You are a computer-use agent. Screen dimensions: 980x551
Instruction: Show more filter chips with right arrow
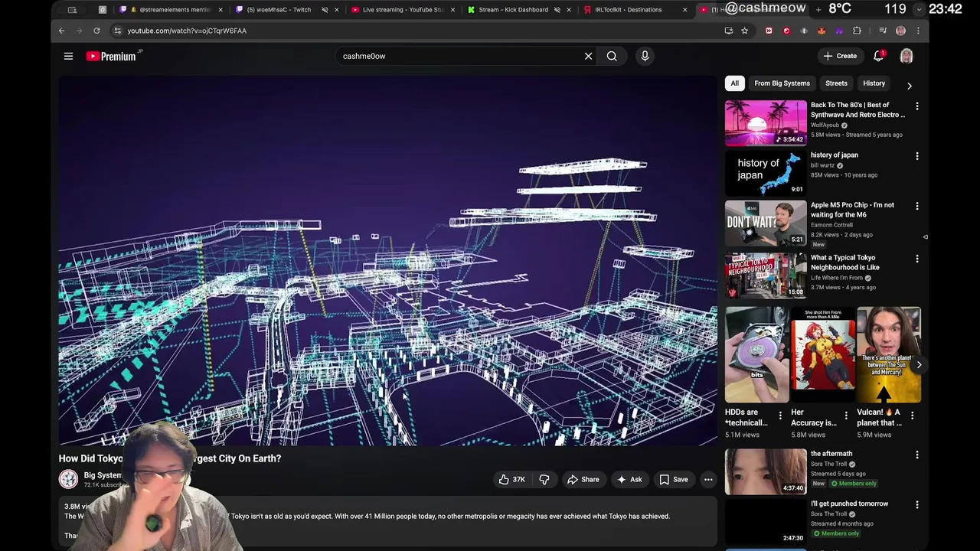909,86
